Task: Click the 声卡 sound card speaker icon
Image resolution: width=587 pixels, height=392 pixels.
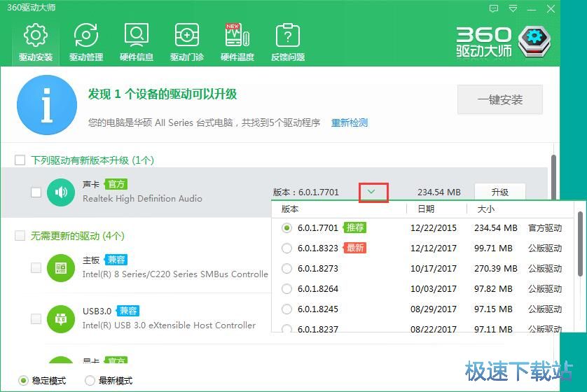Action: point(61,192)
